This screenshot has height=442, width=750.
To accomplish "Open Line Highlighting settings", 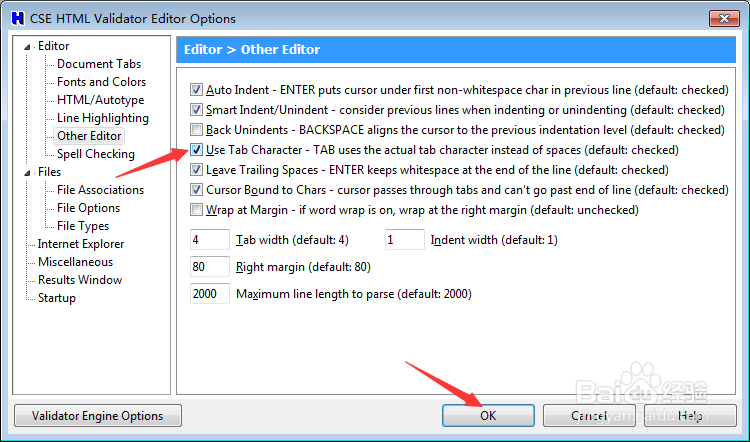I will coord(103,118).
